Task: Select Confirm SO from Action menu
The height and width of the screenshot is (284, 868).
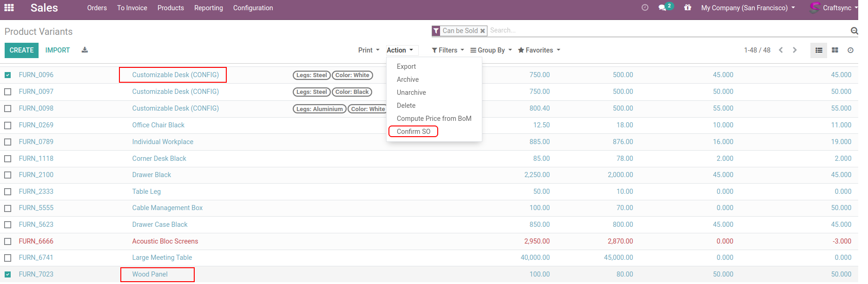Action: pyautogui.click(x=414, y=132)
